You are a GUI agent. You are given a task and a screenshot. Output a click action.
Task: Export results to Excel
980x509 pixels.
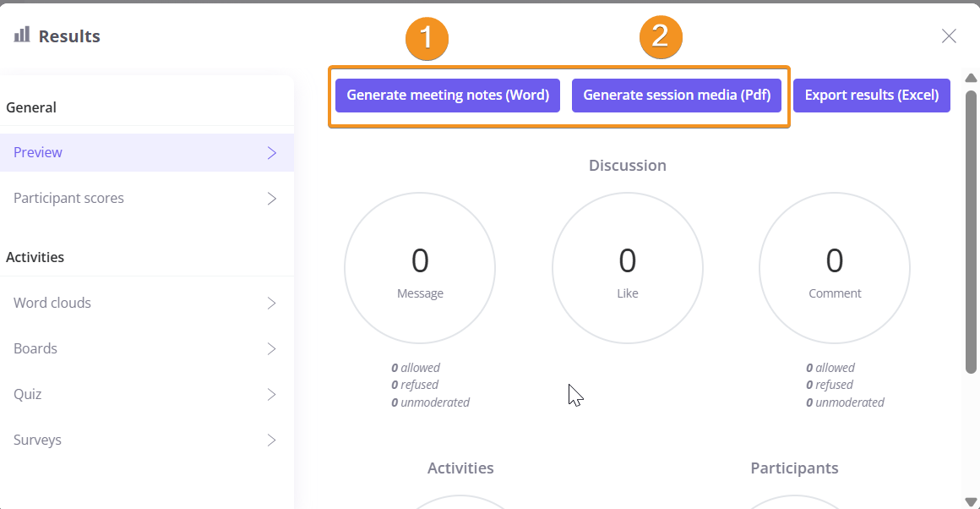coord(871,96)
